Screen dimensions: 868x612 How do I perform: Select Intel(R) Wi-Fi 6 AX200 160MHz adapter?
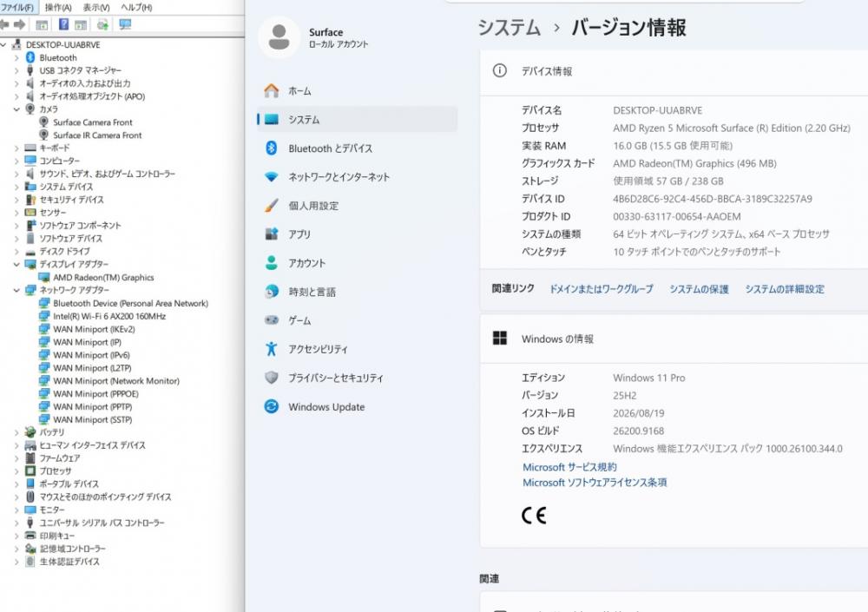pos(109,316)
